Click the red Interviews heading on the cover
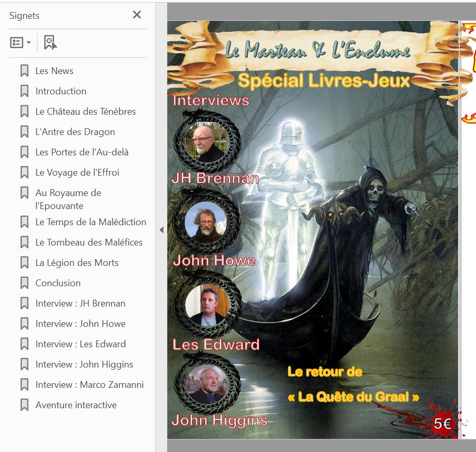The image size is (476, 452). tap(211, 100)
